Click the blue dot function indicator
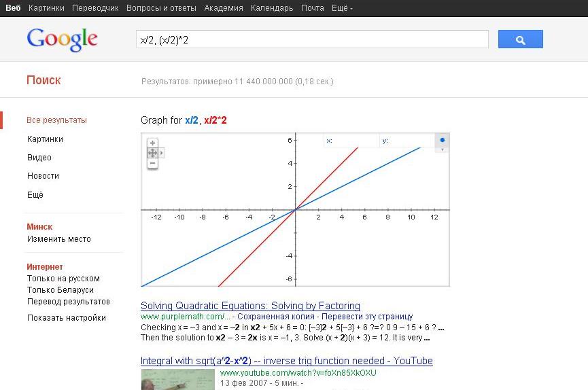588x390 pixels. (x=442, y=140)
